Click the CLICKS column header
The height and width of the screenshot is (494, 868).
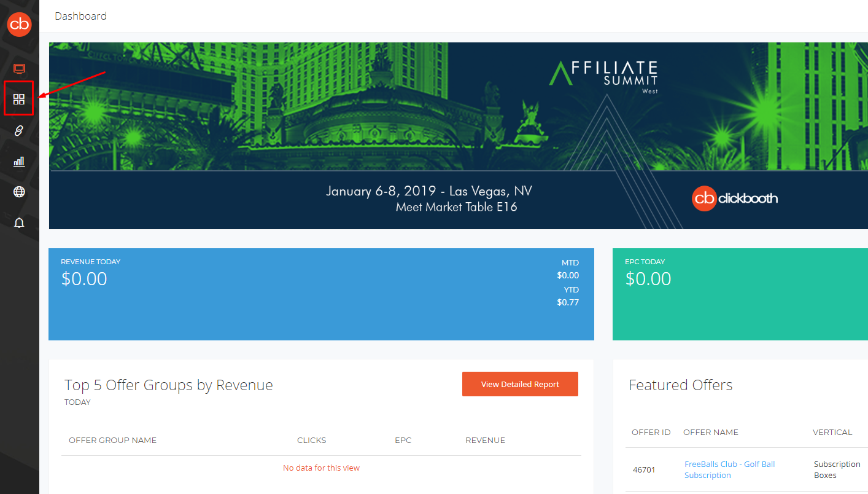[x=312, y=440]
